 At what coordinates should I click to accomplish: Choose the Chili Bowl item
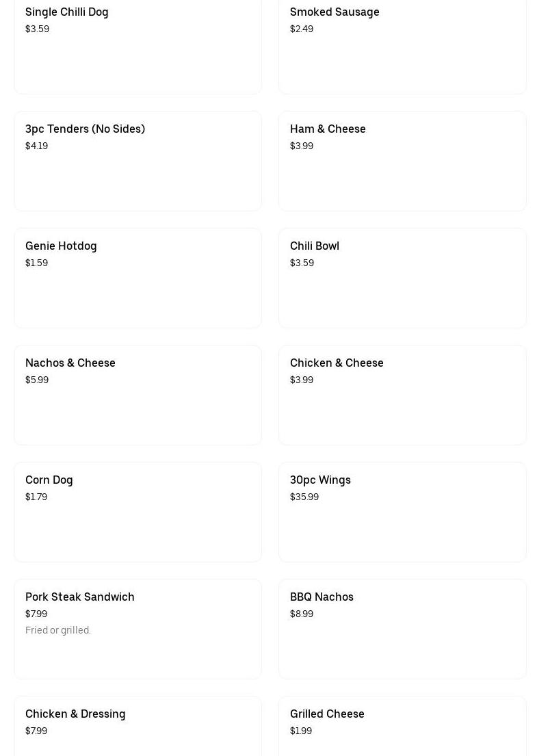(x=402, y=278)
